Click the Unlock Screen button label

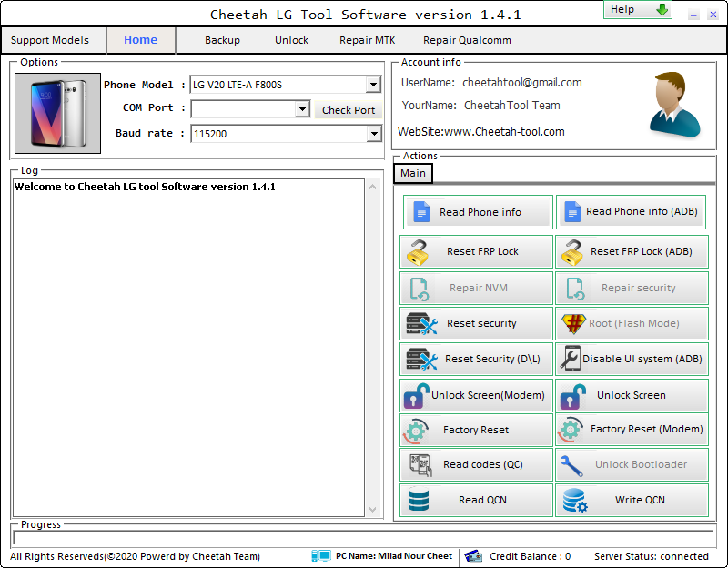[x=632, y=395]
